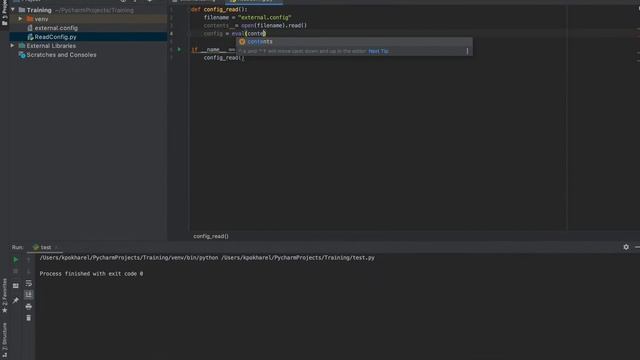640x360 pixels.
Task: Toggle scroll to end in the Run console
Action: coord(29,294)
